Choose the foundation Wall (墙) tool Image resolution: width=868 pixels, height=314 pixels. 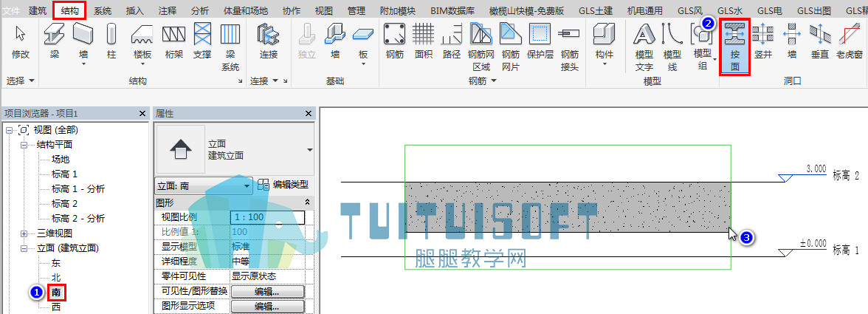coord(335,41)
